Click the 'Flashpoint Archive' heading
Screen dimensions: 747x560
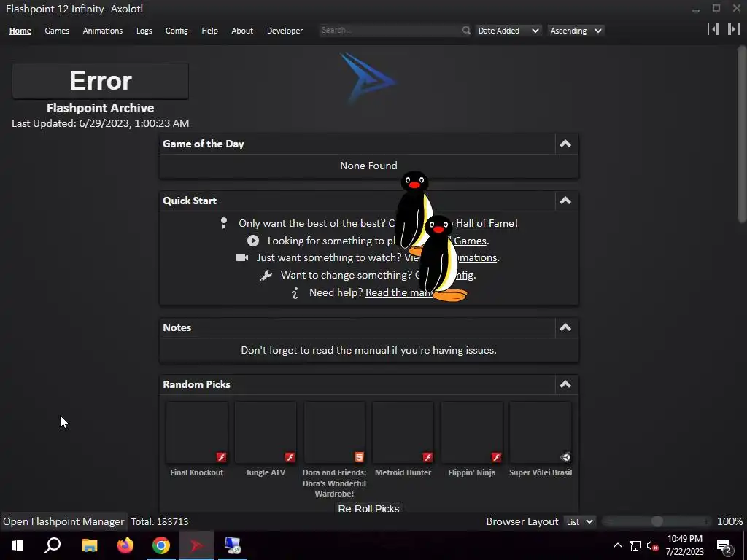100,108
